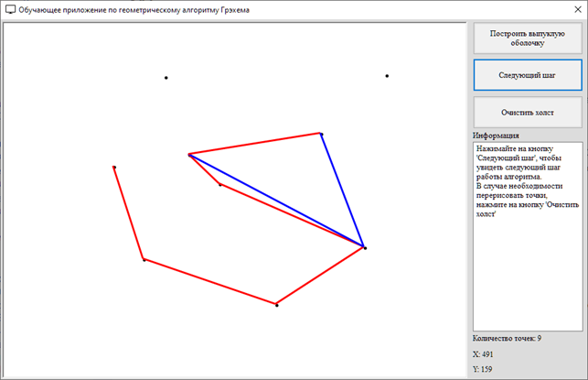Click the isolated black point at top right
The height and width of the screenshot is (380, 588).
387,76
